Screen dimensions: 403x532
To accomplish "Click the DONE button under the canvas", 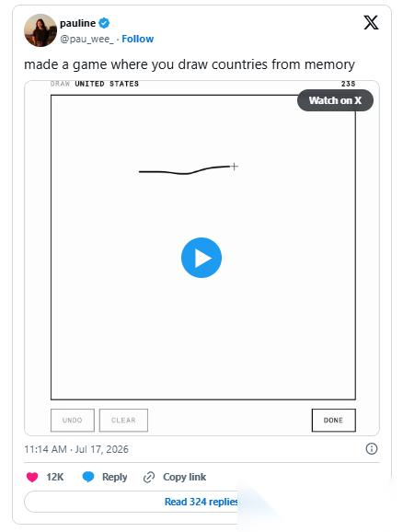I will coord(333,421).
